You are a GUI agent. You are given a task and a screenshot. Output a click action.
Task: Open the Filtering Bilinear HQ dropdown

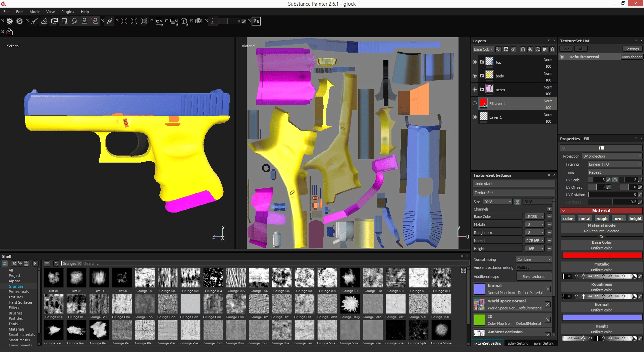coord(615,164)
